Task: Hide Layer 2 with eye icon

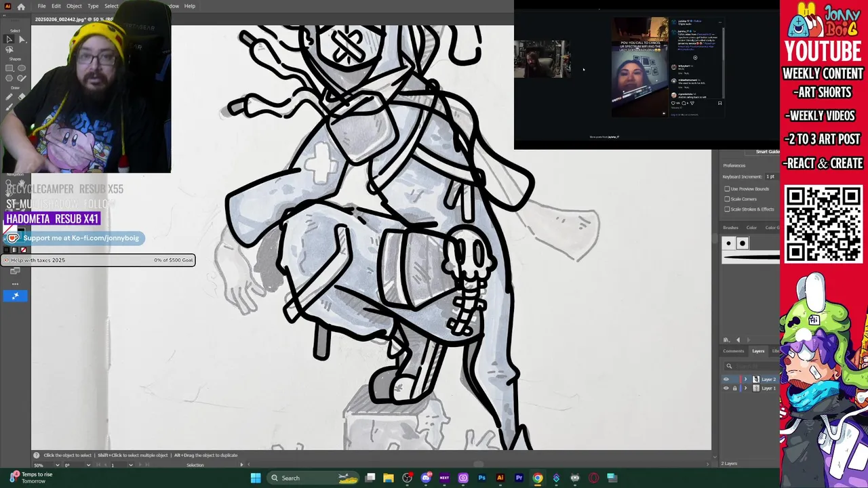Action: click(x=726, y=380)
